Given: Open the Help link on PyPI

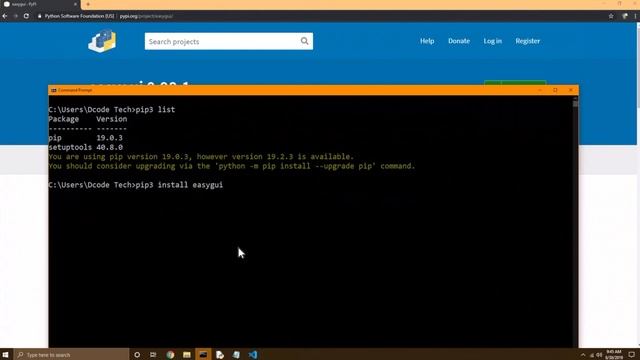Looking at the screenshot, I should click(x=427, y=41).
